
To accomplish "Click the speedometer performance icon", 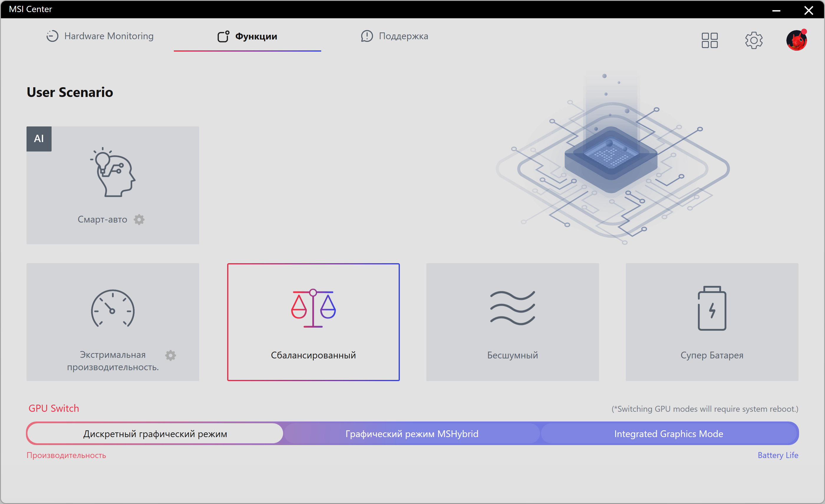I will pos(113,308).
